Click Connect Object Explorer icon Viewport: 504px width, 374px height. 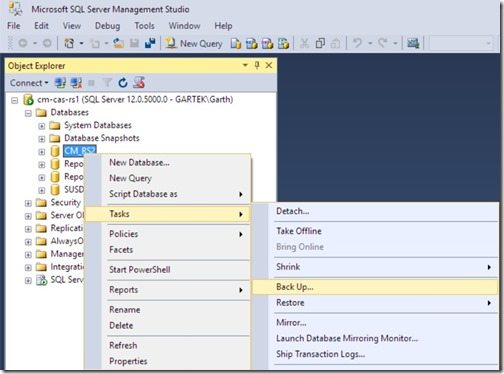point(60,83)
